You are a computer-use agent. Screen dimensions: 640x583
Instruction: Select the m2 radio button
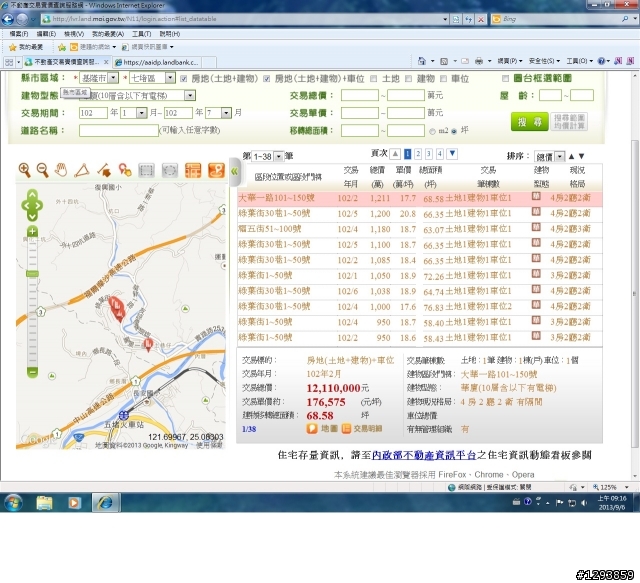(433, 131)
